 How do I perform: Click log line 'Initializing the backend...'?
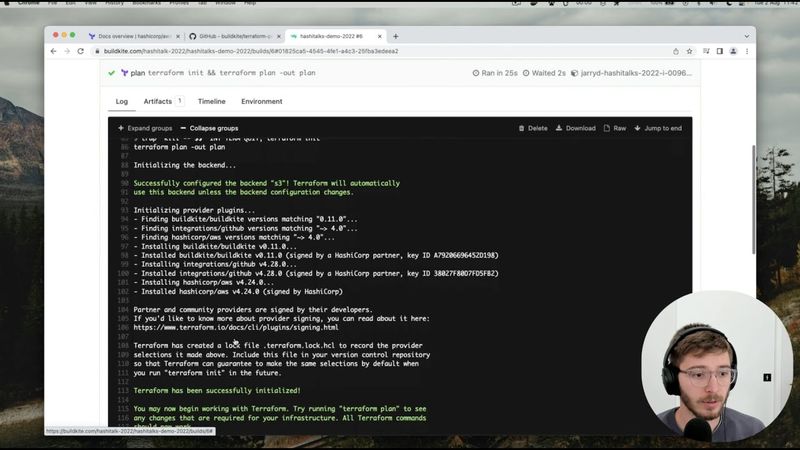tap(185, 165)
